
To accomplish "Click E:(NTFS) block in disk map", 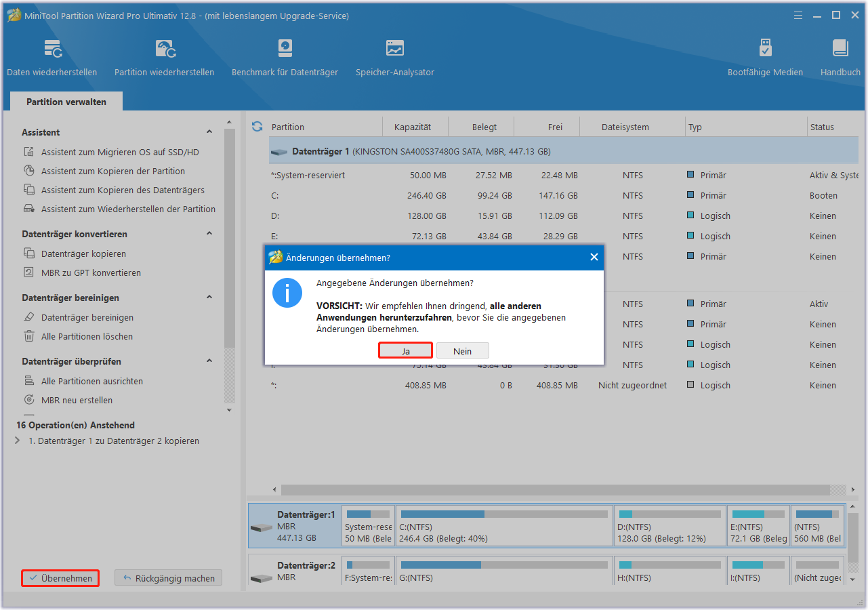I will [x=759, y=526].
